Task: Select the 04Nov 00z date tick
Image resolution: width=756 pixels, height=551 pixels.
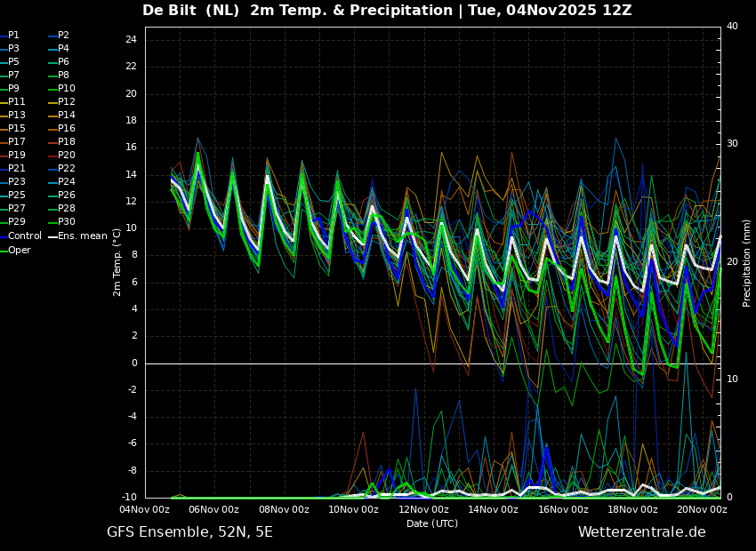Action: point(145,509)
